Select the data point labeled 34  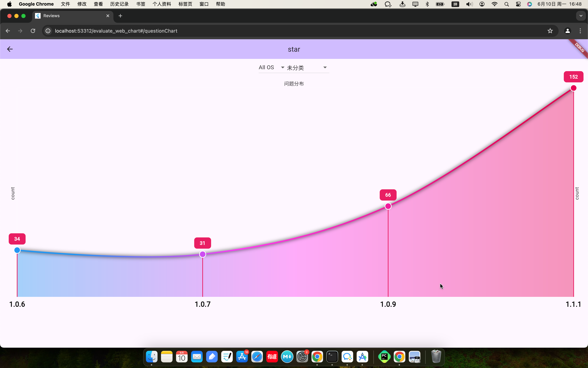[17, 250]
